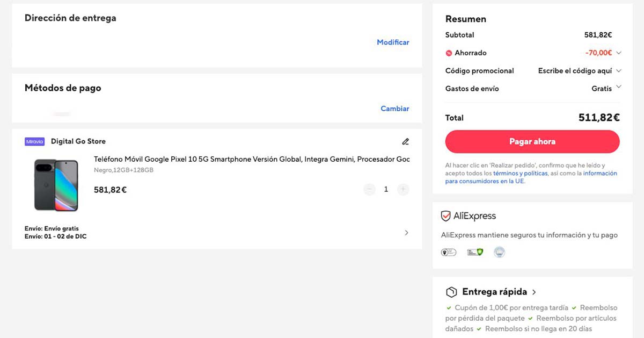644x338 pixels.
Task: Expand the Ahorrado discount details
Action: (x=618, y=53)
